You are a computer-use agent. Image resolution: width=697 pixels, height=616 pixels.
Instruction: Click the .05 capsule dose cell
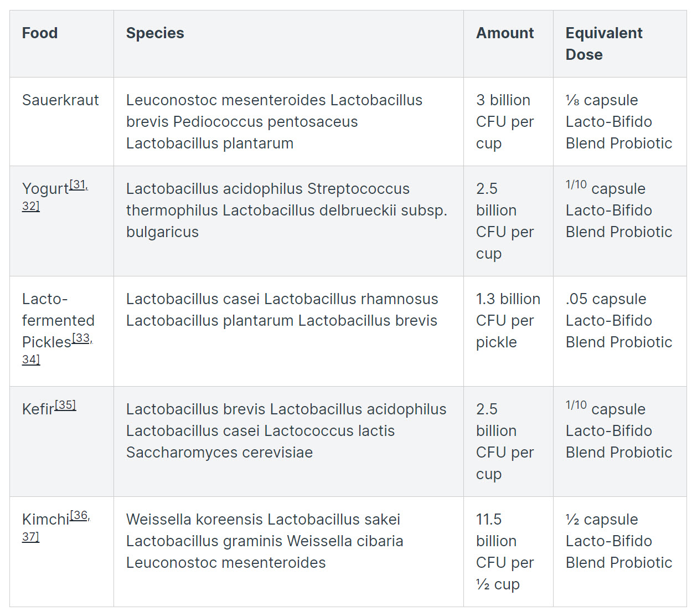[x=618, y=321]
